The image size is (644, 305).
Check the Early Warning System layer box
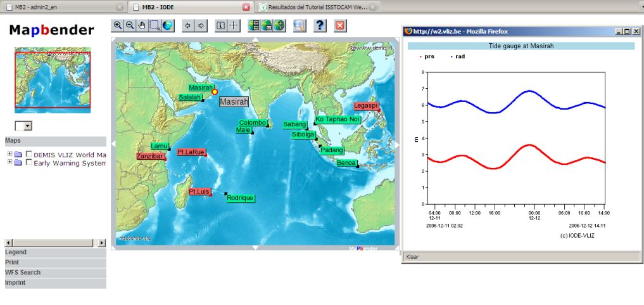click(28, 162)
